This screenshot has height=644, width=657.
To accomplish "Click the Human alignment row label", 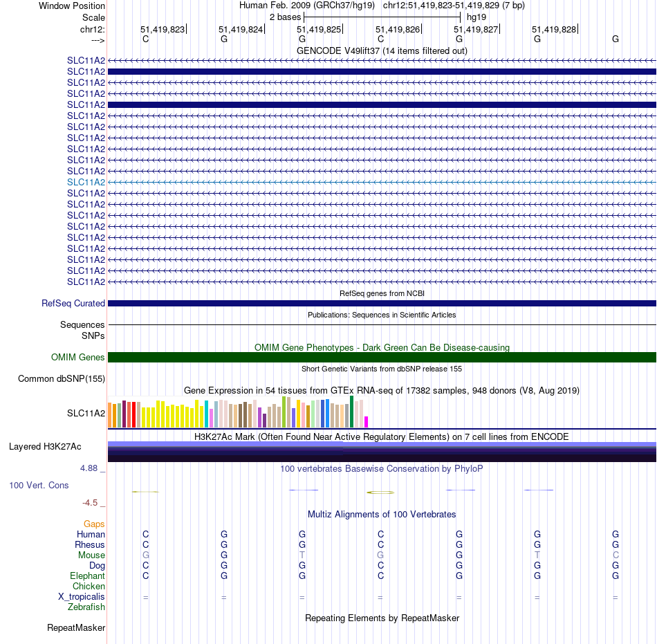I will point(91,534).
